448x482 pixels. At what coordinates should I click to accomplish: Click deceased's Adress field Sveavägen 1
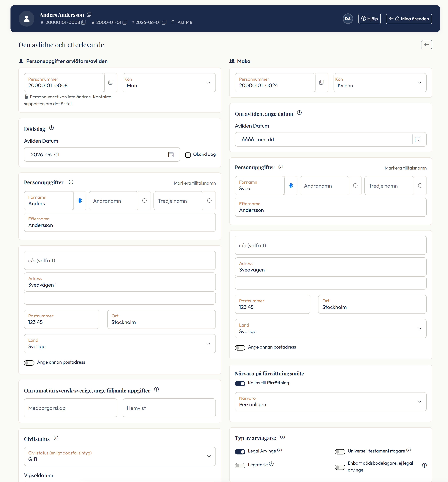coord(120,282)
